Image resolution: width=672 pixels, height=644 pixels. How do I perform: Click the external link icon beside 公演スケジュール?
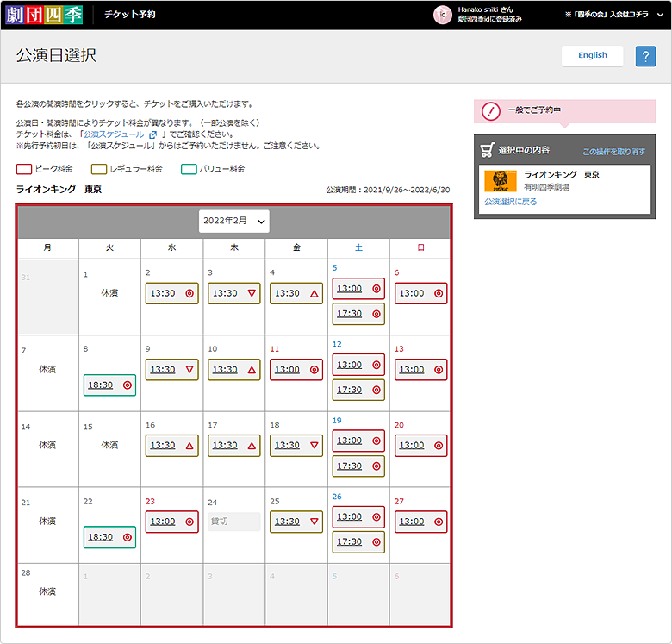[152, 134]
